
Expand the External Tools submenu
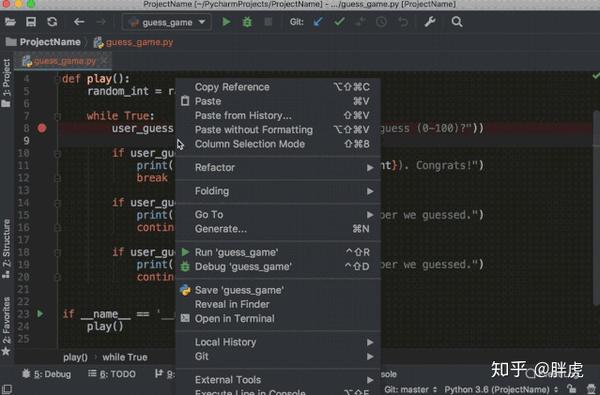click(x=278, y=380)
